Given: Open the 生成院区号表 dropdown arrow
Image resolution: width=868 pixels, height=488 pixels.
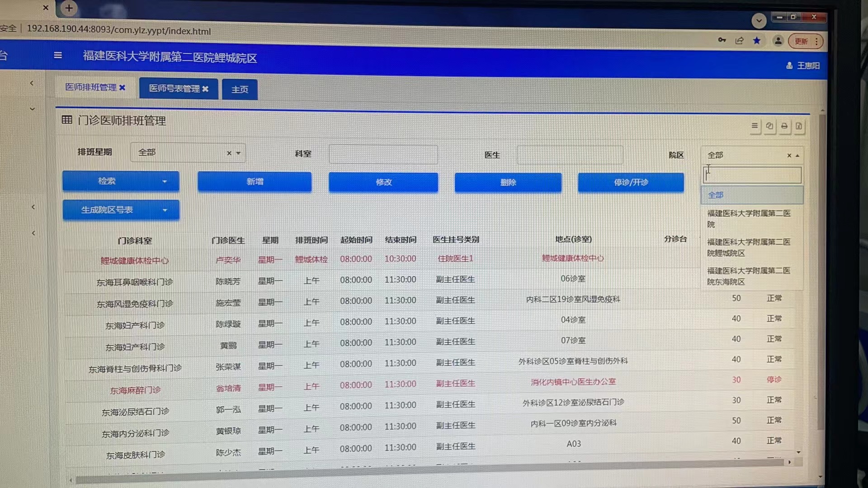Looking at the screenshot, I should pos(165,210).
